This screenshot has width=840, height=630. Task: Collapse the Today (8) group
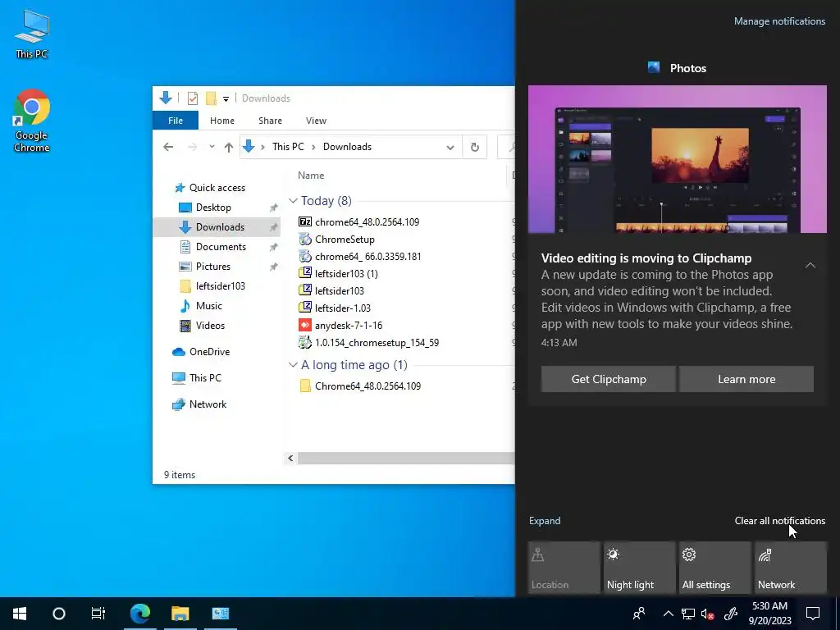pos(293,201)
